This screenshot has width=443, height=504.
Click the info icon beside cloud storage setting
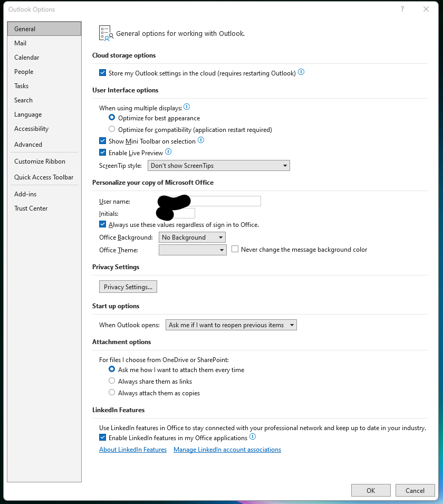pos(301,72)
